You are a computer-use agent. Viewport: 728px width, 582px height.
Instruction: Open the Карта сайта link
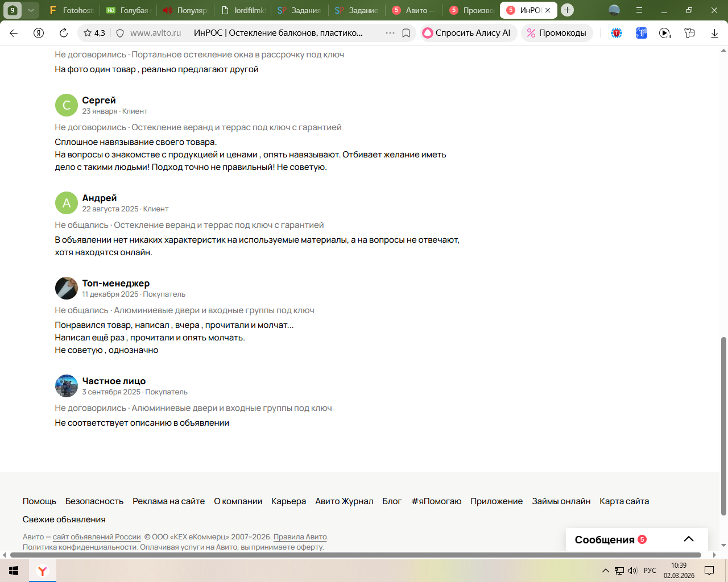coord(624,501)
